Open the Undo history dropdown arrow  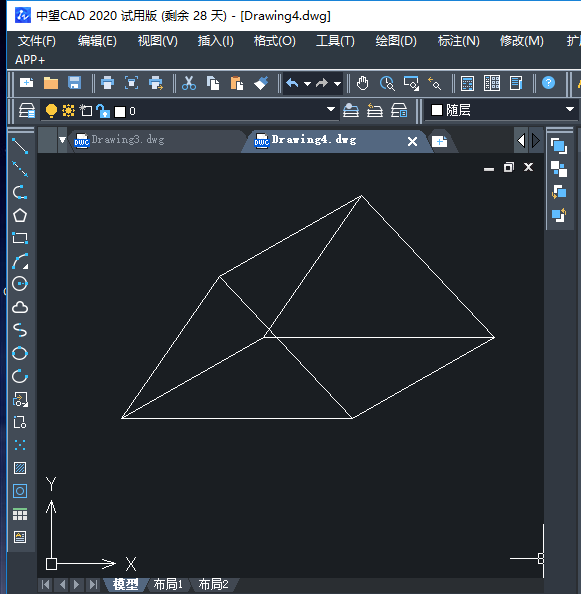pyautogui.click(x=308, y=84)
